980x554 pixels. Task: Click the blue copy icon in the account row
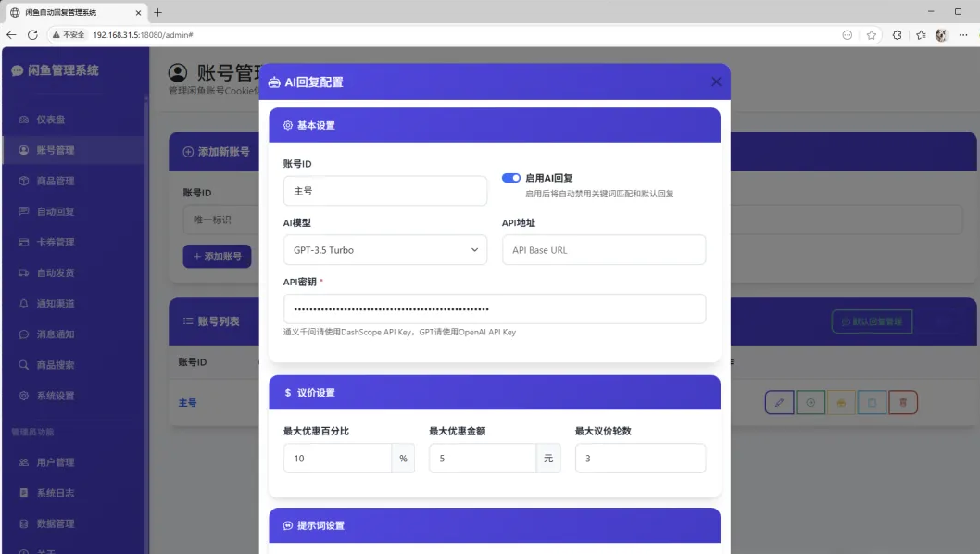tap(872, 402)
